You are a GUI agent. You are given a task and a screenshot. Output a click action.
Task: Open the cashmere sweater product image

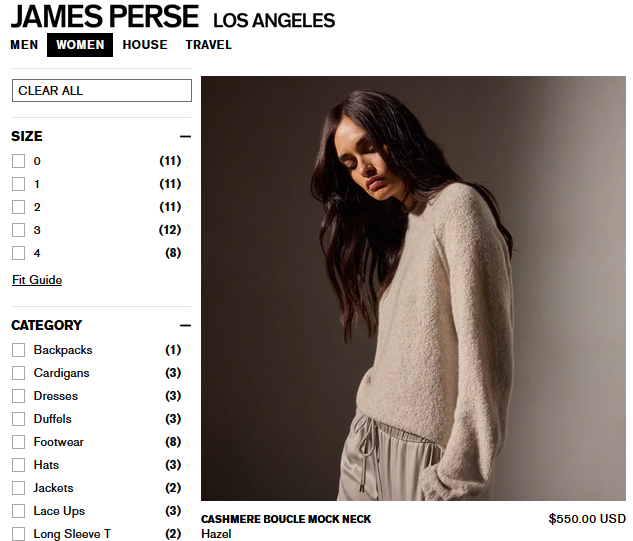pyautogui.click(x=413, y=288)
